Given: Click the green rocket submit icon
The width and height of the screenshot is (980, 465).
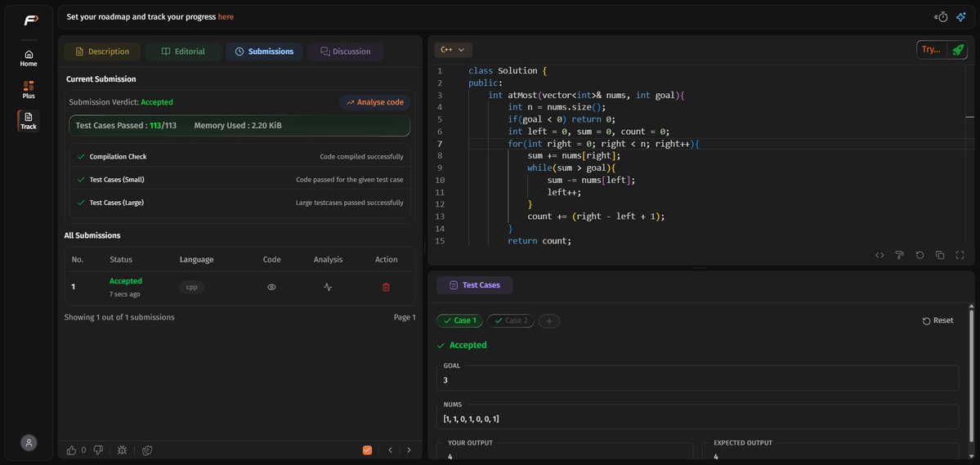Looking at the screenshot, I should click(957, 50).
